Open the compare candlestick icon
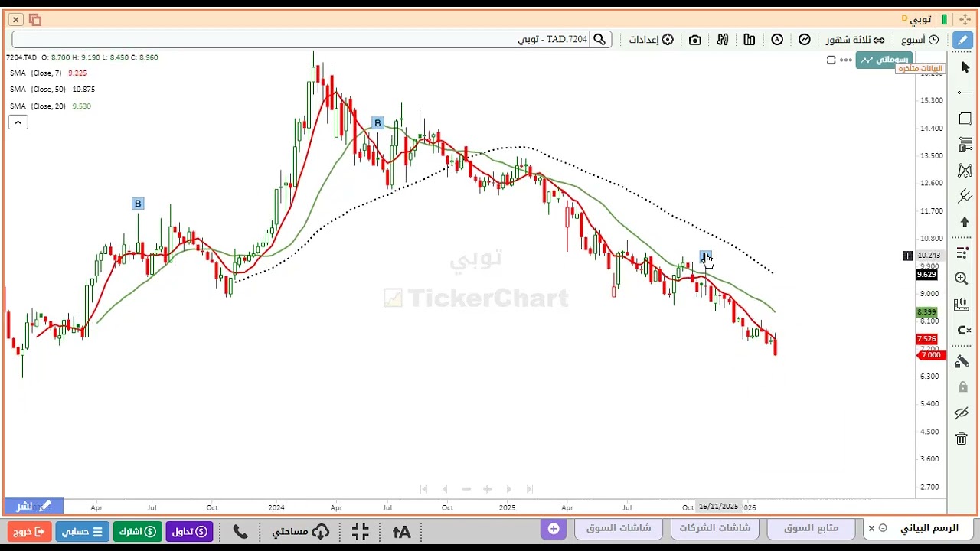Image resolution: width=980 pixels, height=551 pixels. pos(722,40)
